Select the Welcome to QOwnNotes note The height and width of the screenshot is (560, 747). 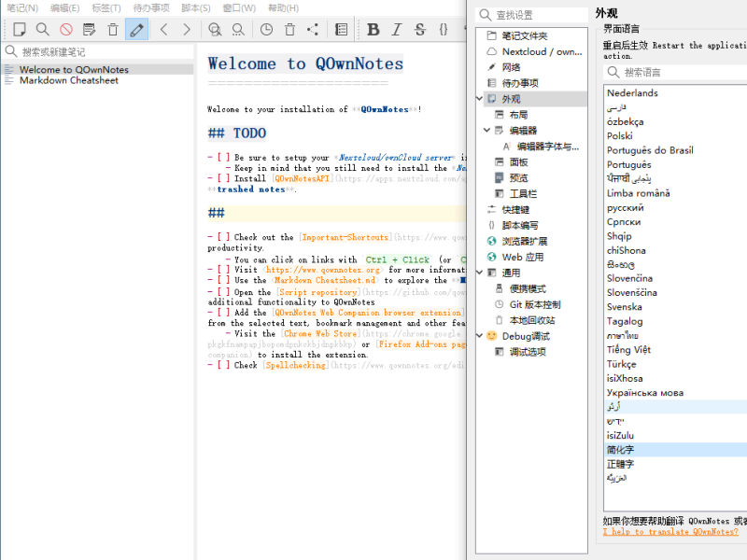(98, 69)
